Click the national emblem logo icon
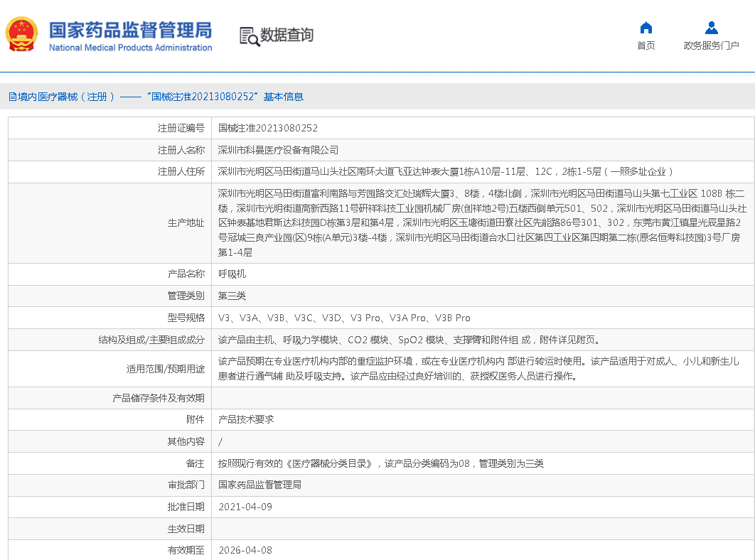755x560 pixels. tap(21, 35)
